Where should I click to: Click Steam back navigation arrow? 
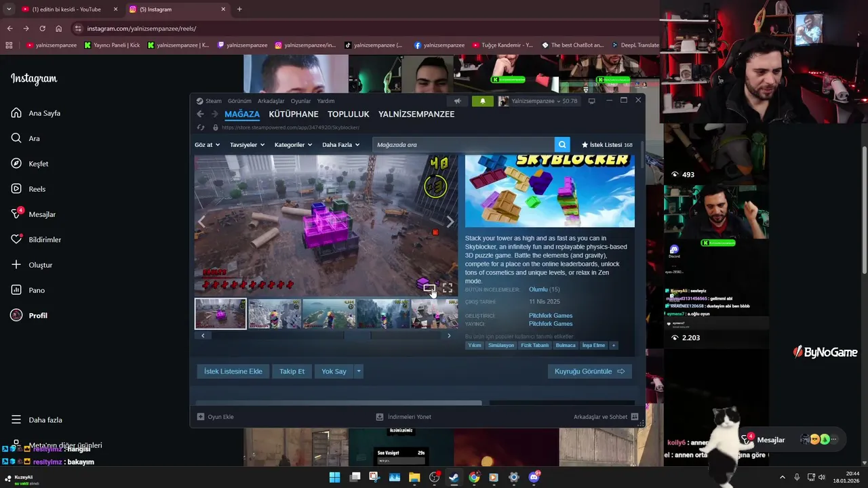pyautogui.click(x=200, y=114)
